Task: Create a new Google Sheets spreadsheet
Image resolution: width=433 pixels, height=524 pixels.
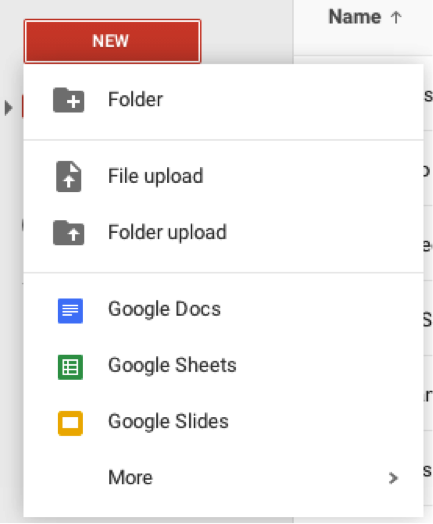Action: pyautogui.click(x=224, y=366)
